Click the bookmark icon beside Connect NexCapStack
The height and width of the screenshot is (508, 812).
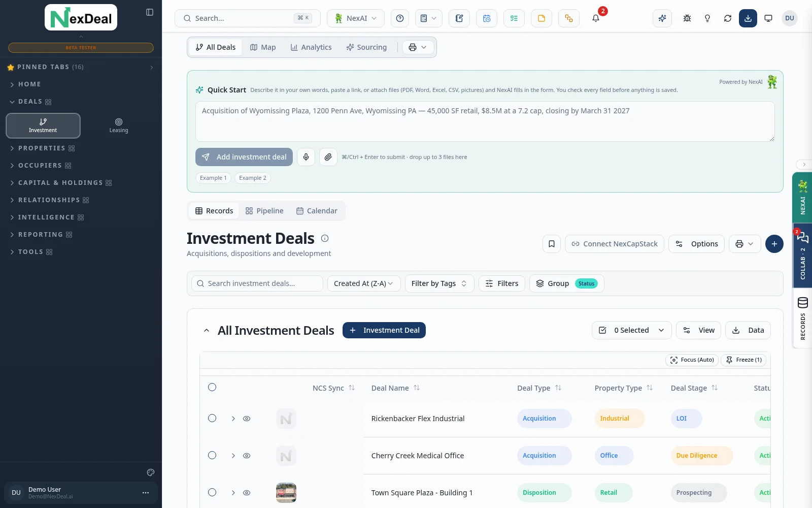552,244
